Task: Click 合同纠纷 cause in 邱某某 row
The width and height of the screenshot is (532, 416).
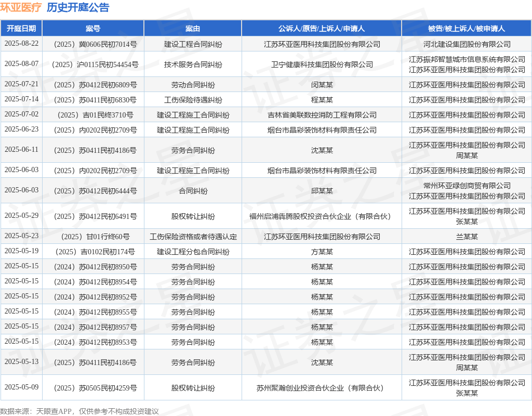Action: tap(193, 191)
